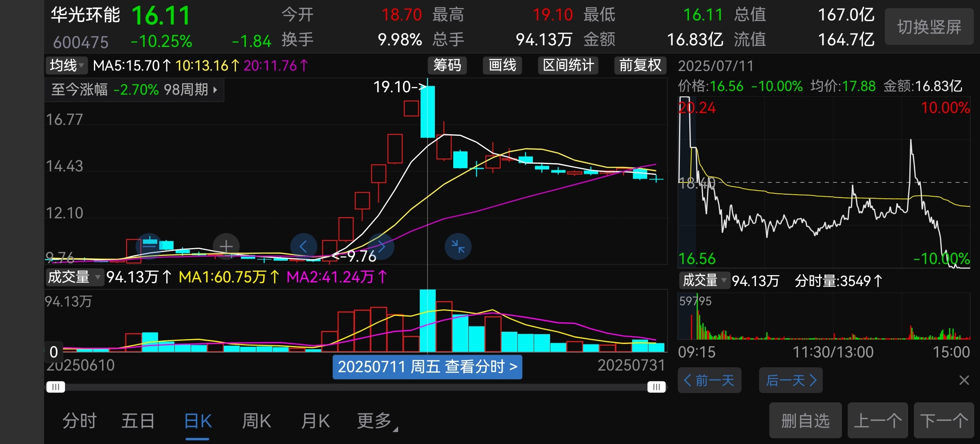Image resolution: width=980 pixels, height=444 pixels.
Task: Expand the 至今涨幅 98周期 stats arrow
Action: coord(215,90)
